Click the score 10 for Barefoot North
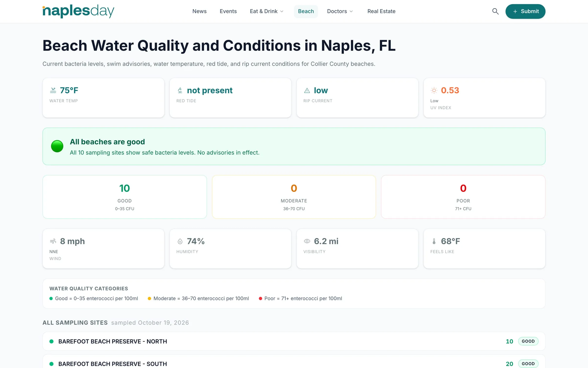Image resolution: width=588 pixels, height=368 pixels. pyautogui.click(x=509, y=341)
